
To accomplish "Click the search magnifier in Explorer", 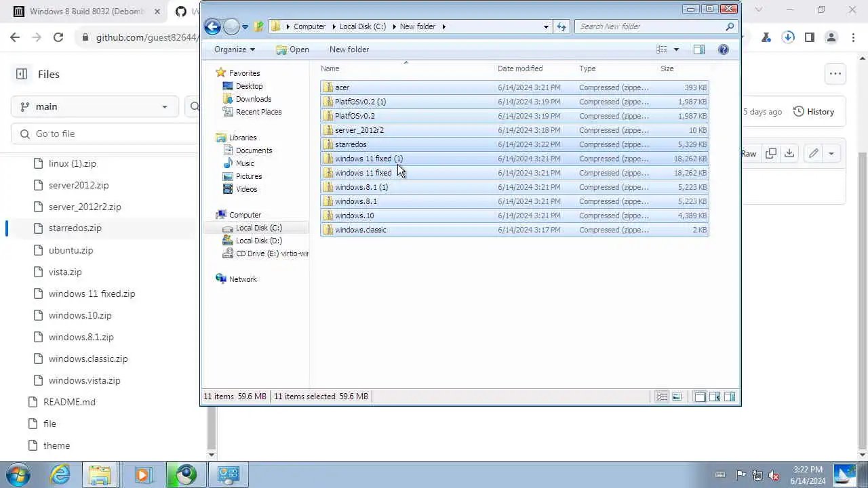I will tap(730, 26).
